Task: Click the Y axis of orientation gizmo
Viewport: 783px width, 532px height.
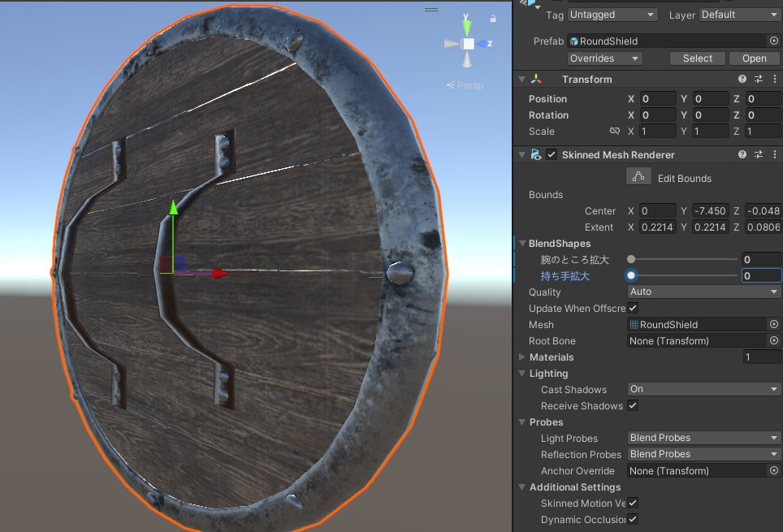Action: pos(466,25)
